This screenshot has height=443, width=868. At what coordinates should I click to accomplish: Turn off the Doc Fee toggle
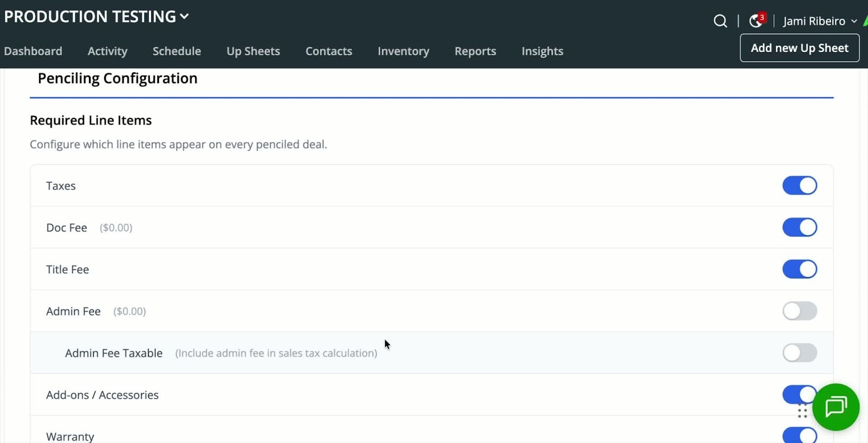tap(799, 227)
